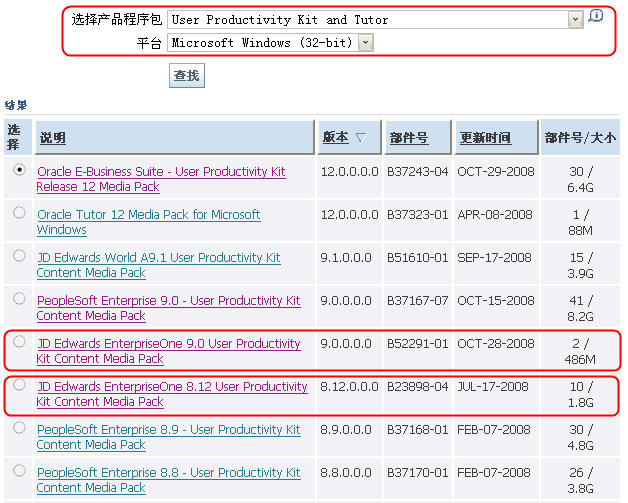The height and width of the screenshot is (503, 628).
Task: Open JD Edwards World A9.1 Media Pack link
Action: [x=159, y=265]
